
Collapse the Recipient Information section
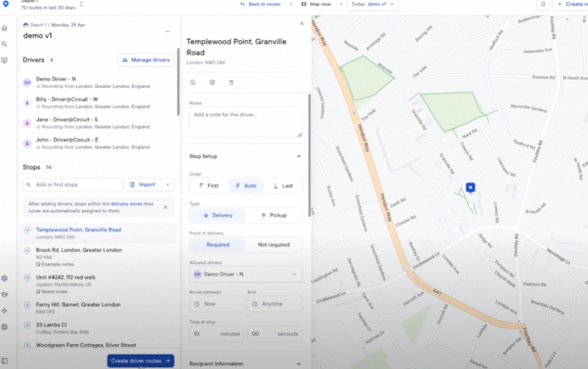299,364
